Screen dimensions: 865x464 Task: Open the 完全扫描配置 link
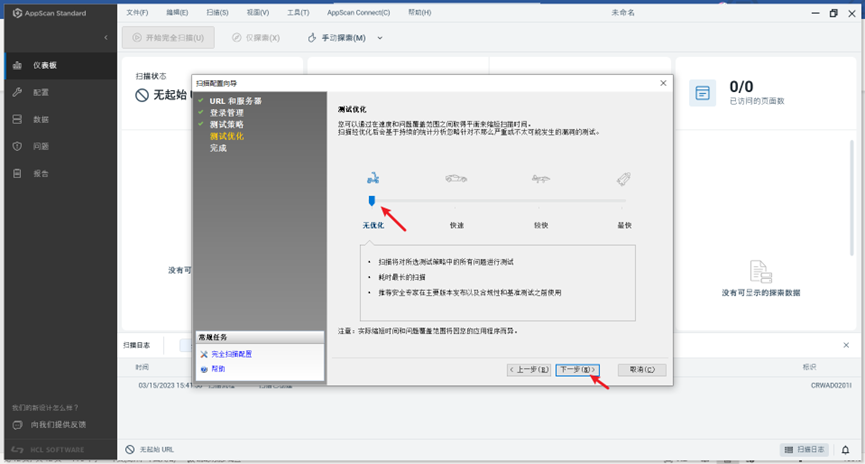click(x=232, y=354)
